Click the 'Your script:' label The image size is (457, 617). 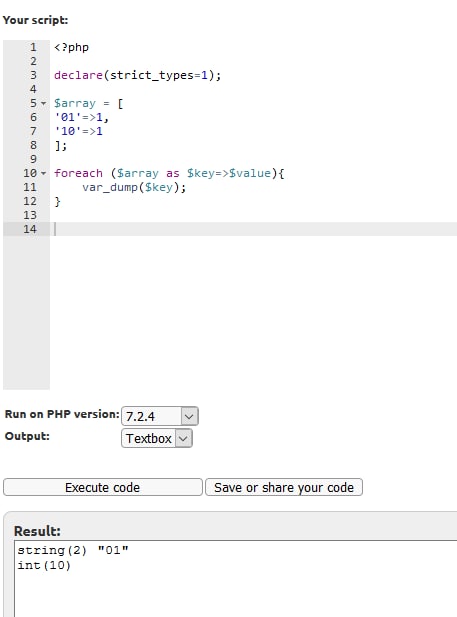(35, 20)
